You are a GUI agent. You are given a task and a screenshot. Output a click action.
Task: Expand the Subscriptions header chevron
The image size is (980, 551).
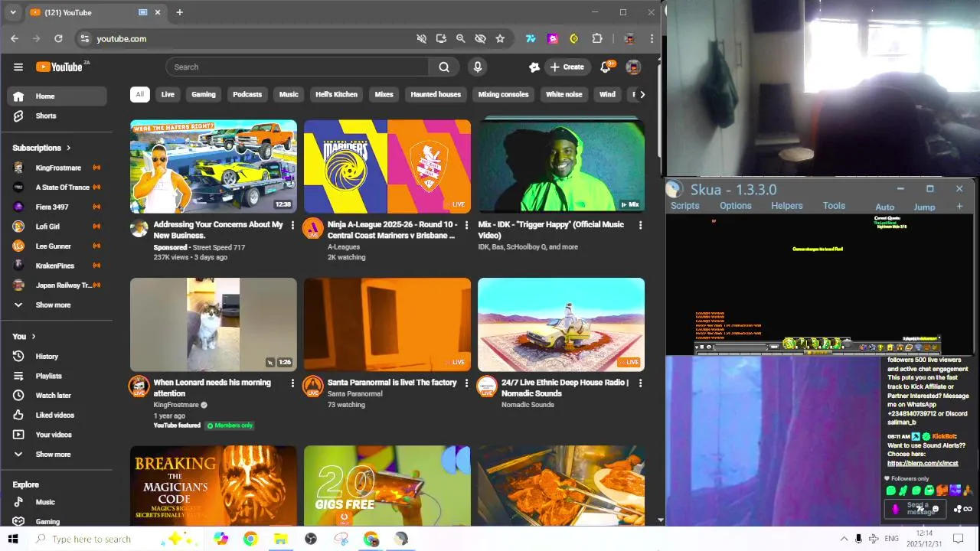[x=68, y=148]
